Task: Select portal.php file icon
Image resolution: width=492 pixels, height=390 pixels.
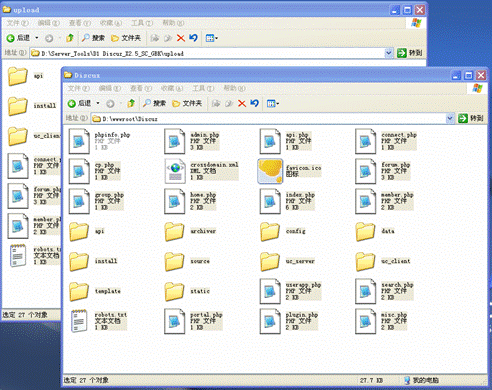Action: coord(175,321)
